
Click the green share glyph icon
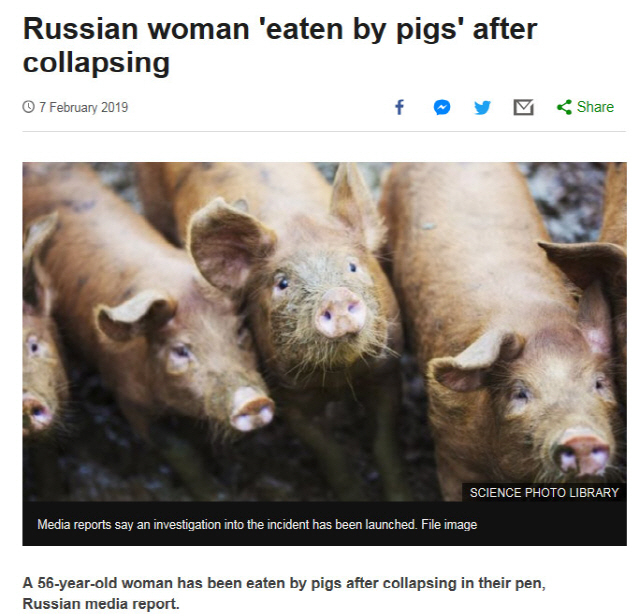[x=564, y=107]
